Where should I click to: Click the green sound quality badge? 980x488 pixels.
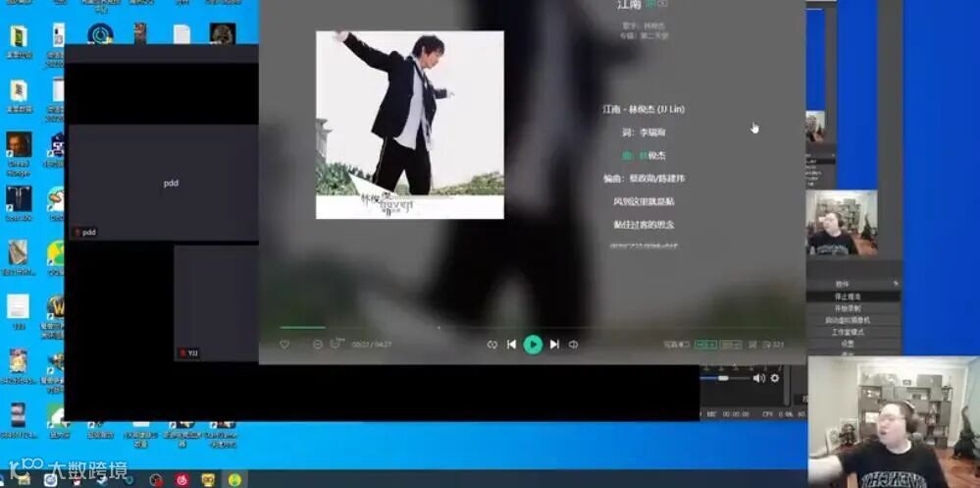tap(705, 345)
